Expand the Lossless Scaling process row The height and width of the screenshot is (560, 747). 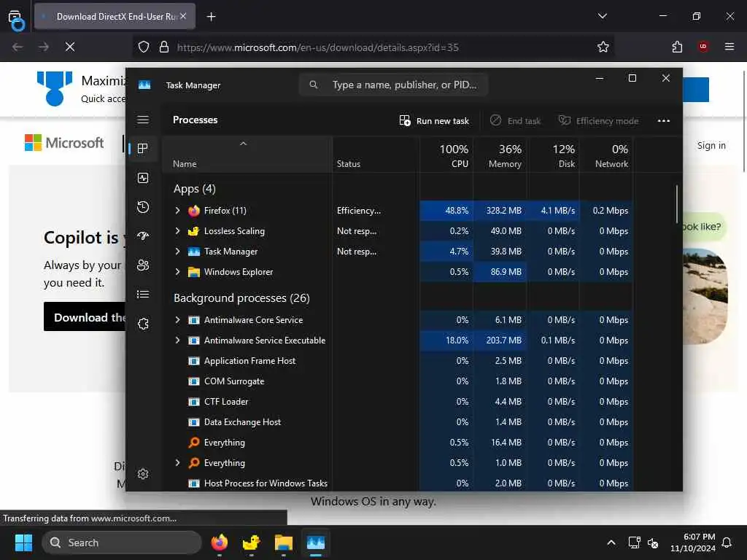[x=177, y=231]
